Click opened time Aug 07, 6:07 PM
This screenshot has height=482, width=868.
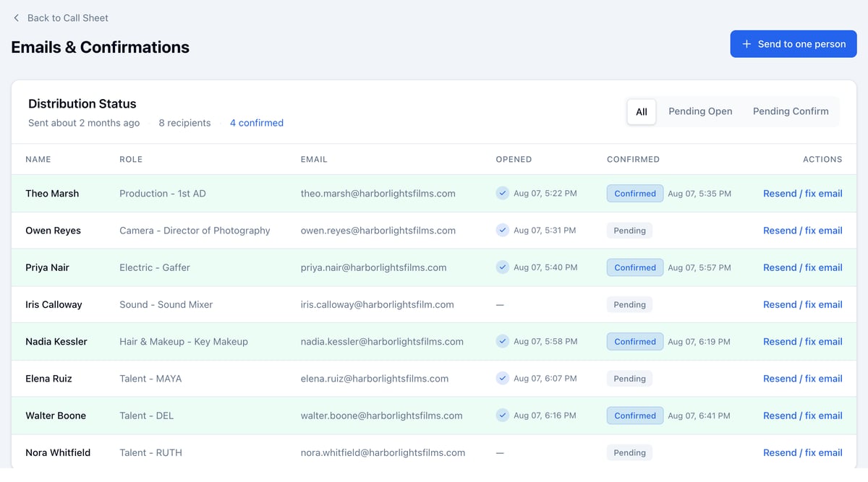click(x=545, y=379)
